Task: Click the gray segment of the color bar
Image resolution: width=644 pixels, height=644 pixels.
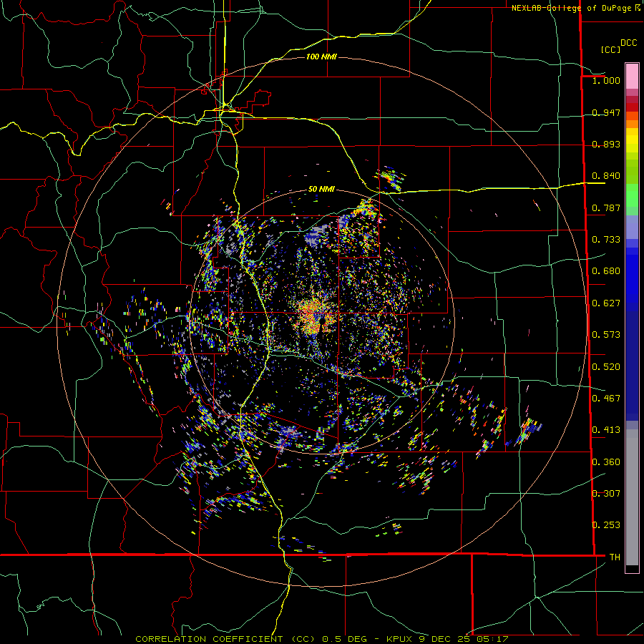Action: (632, 497)
